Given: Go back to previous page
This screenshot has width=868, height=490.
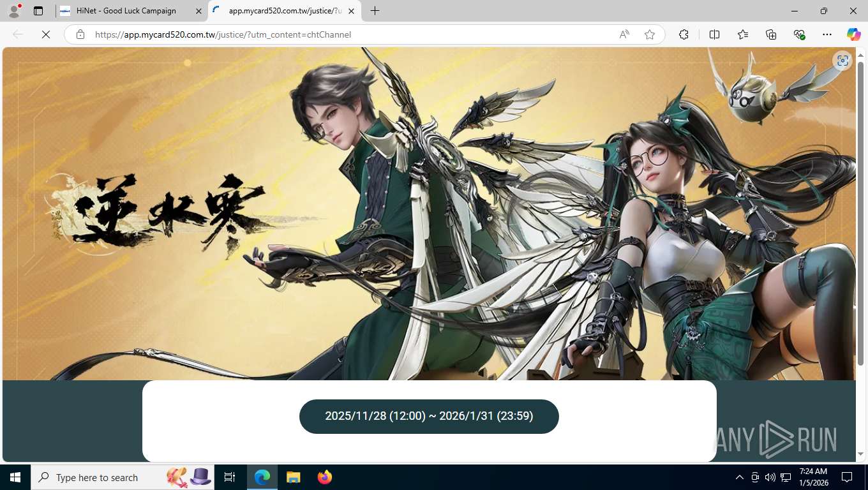Looking at the screenshot, I should pyautogui.click(x=18, y=34).
